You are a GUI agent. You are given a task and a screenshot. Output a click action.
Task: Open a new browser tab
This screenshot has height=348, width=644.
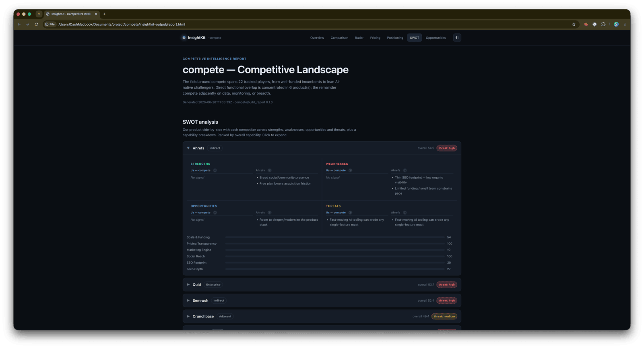point(105,14)
